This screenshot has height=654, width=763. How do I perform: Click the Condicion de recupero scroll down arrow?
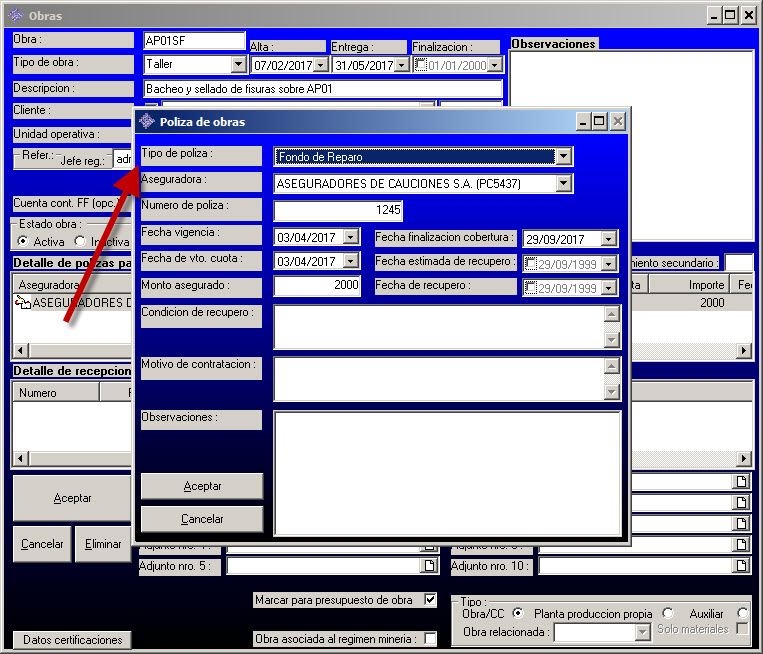point(612,340)
